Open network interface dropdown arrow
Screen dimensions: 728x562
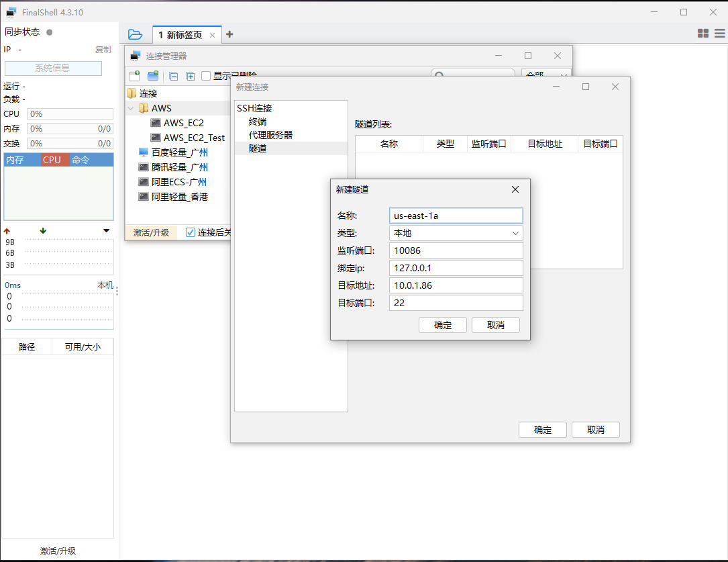click(x=106, y=231)
